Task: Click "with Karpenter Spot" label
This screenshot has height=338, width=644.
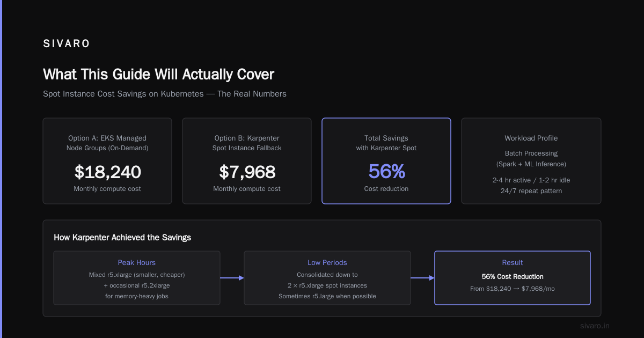Action: pos(386,148)
